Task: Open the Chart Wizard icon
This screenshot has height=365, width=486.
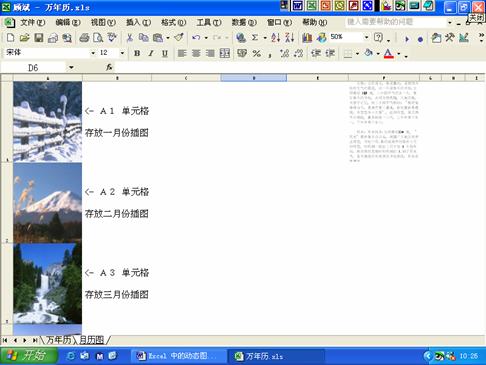Action: tap(307, 38)
